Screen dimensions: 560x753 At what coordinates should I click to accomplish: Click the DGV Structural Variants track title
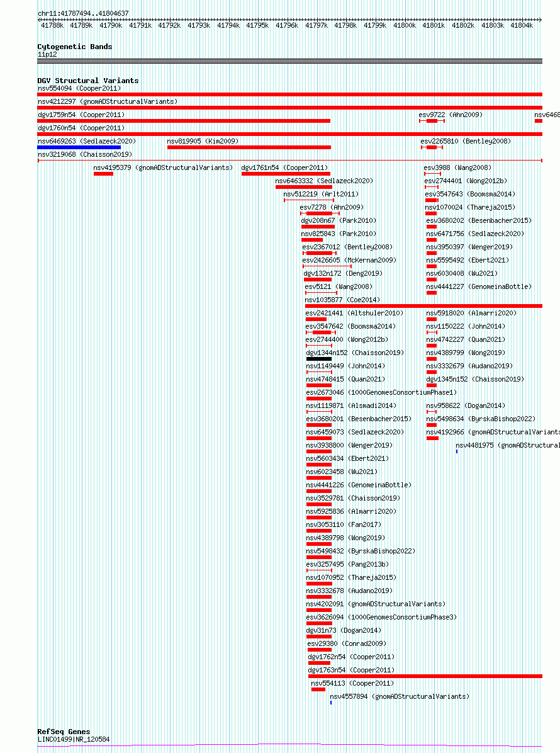pos(88,81)
